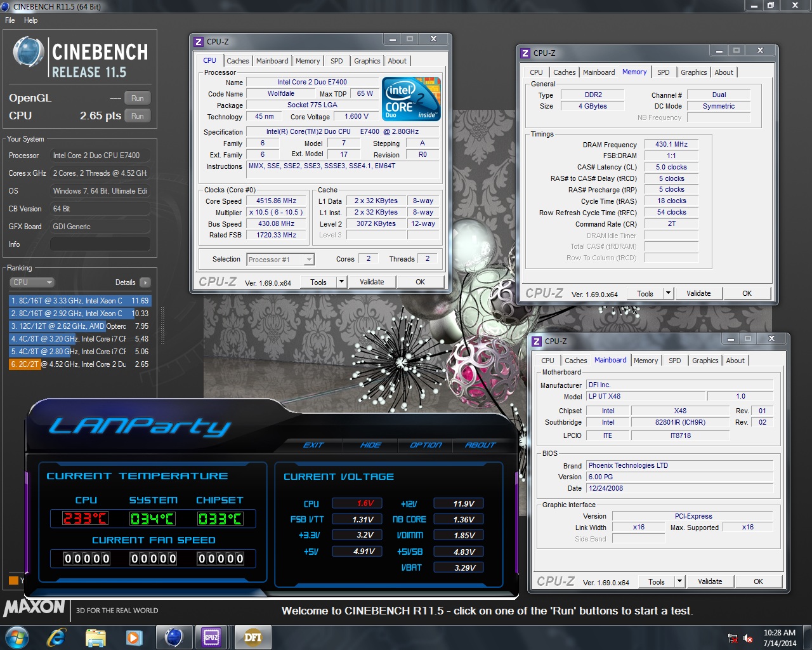The image size is (812, 650).
Task: Click CPU temperature readout in LANParty
Action: click(85, 519)
